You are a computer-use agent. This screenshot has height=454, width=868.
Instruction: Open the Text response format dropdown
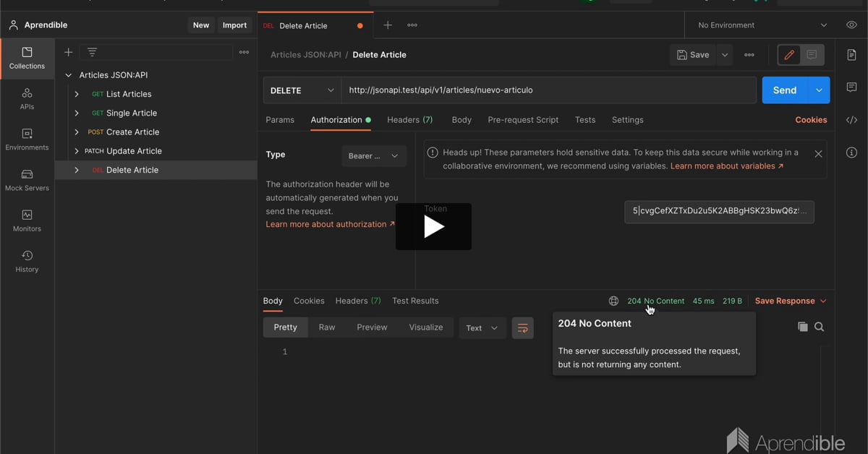click(x=482, y=328)
